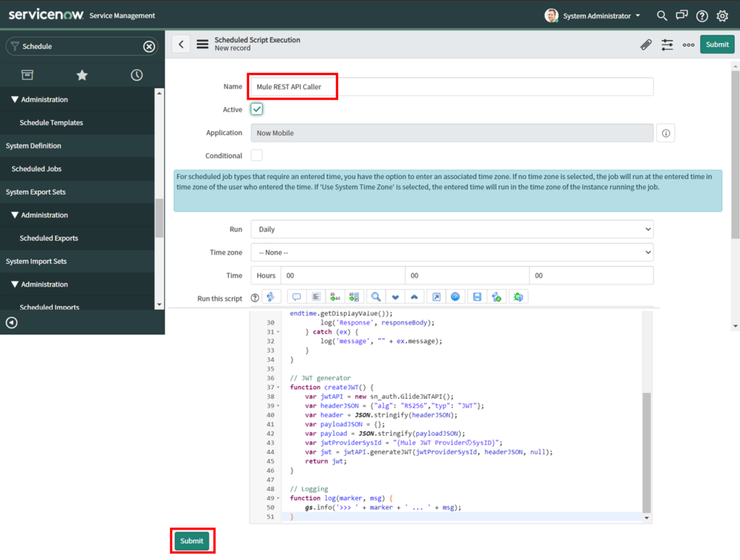Viewport: 740px width, 560px height.
Task: Show the favorites star tab
Action: 82,75
